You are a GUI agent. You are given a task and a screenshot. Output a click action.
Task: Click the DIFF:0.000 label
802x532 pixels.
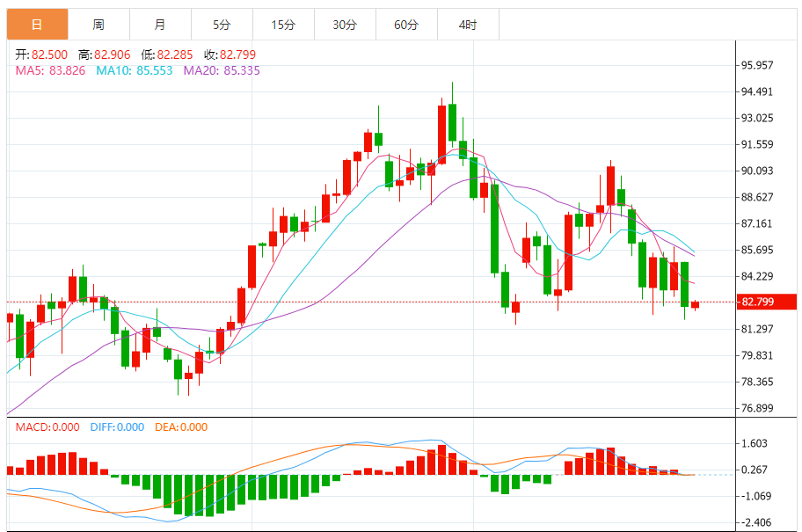pyautogui.click(x=117, y=427)
